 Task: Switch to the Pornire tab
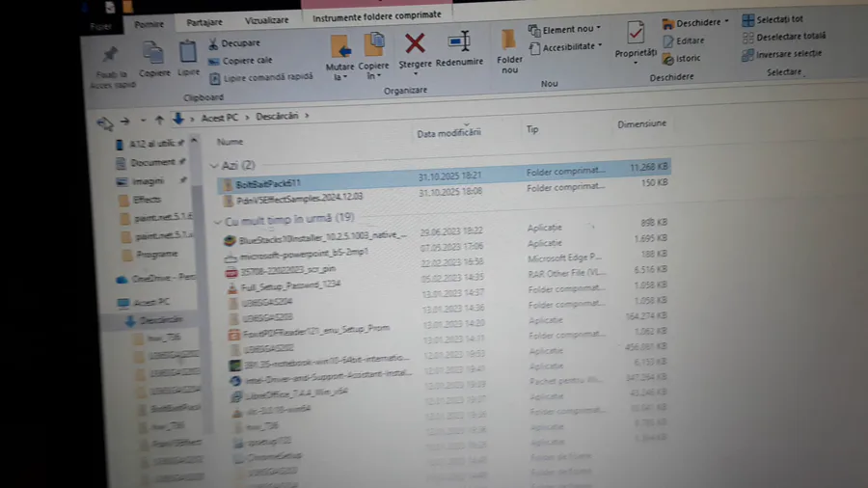pyautogui.click(x=149, y=24)
